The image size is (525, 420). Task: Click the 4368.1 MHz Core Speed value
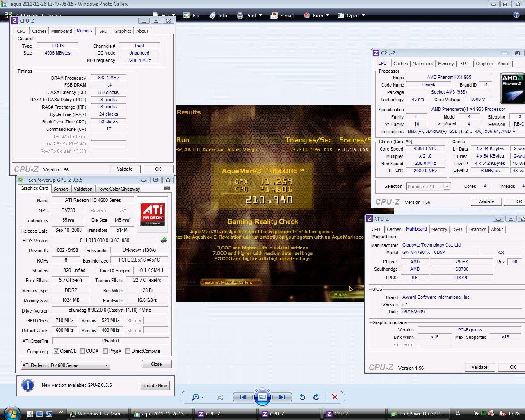point(425,149)
